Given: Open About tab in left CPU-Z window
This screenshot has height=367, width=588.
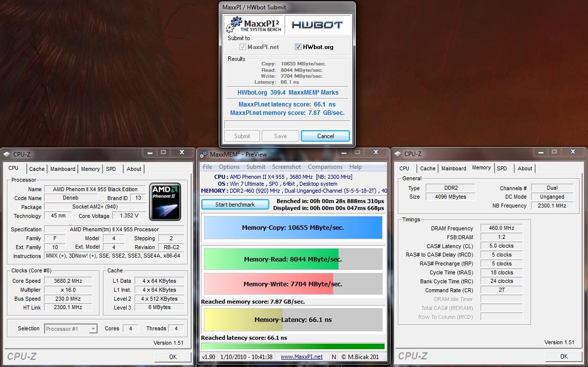Looking at the screenshot, I should (134, 169).
